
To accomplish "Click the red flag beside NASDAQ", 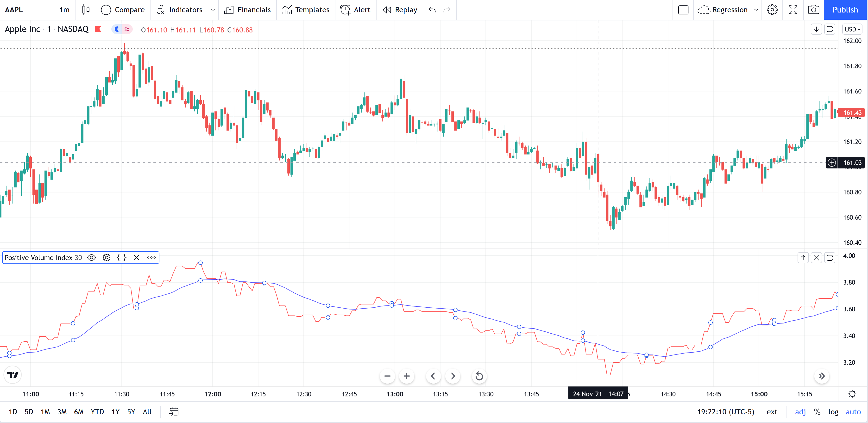I will (x=98, y=29).
